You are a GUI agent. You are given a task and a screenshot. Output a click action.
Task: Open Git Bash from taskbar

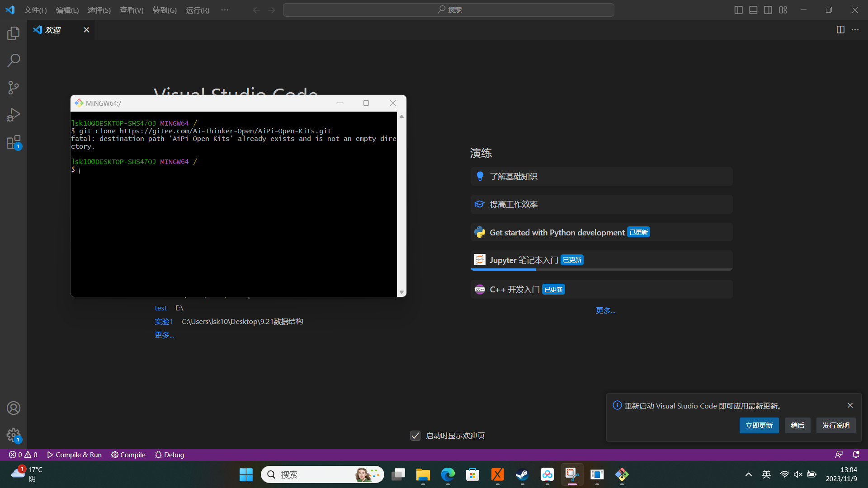(x=622, y=474)
